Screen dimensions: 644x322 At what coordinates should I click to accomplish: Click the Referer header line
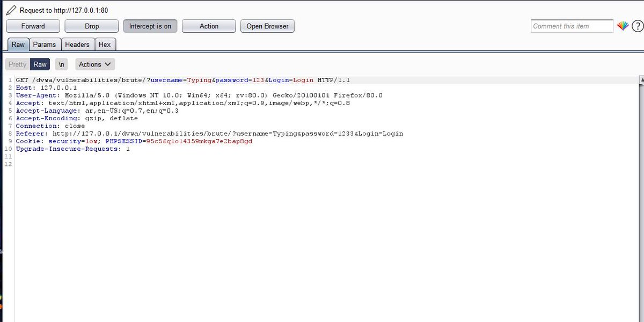click(x=209, y=134)
